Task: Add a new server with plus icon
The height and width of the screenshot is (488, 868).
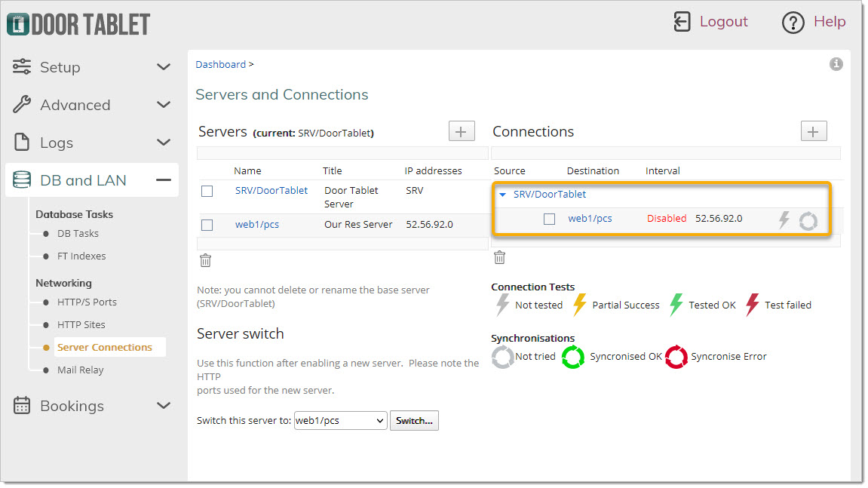Action: [x=461, y=131]
